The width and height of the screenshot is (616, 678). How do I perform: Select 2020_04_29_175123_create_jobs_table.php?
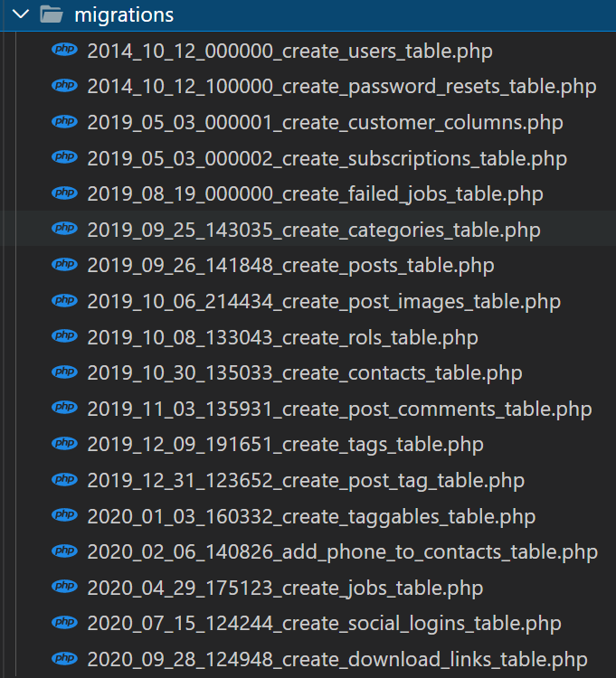pos(285,588)
